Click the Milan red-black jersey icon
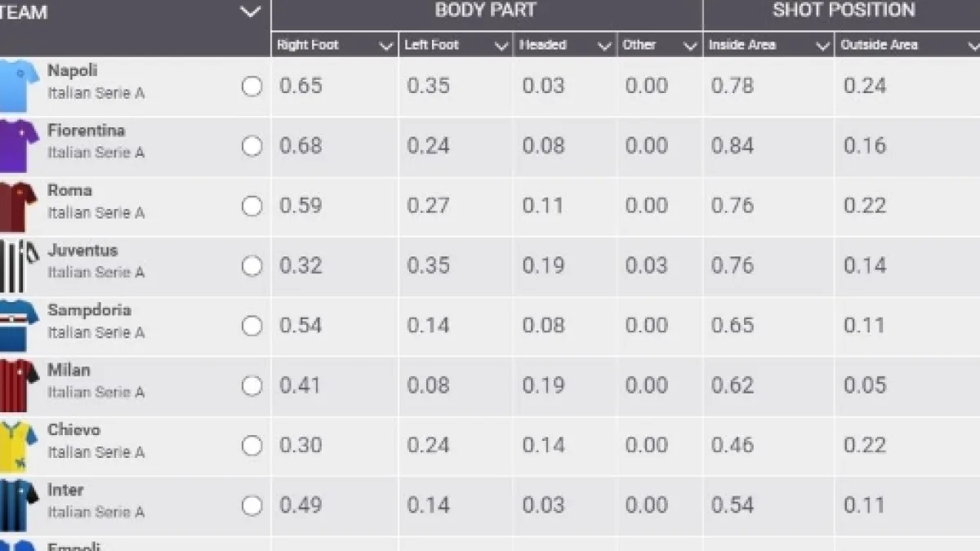980x551 pixels. pyautogui.click(x=18, y=385)
